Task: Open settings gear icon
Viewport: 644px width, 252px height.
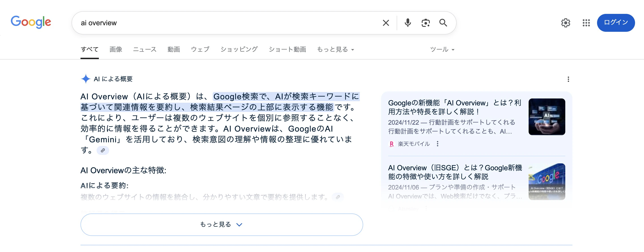Action: 566,23
